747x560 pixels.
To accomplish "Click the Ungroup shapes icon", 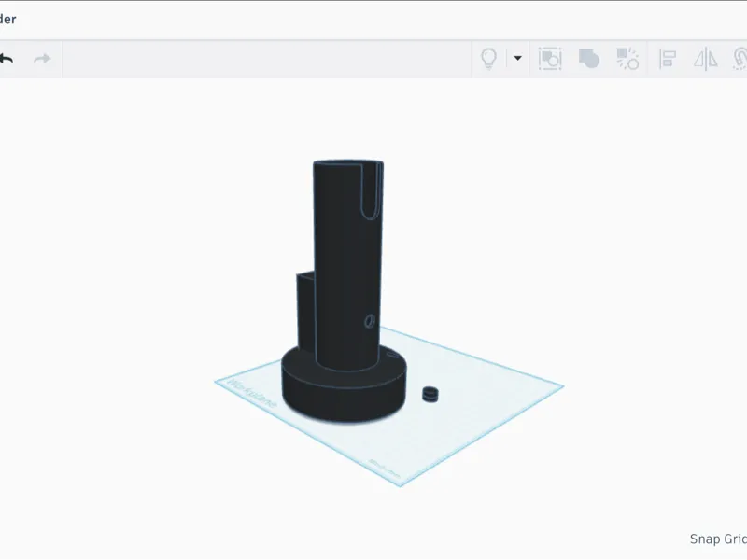I will click(627, 59).
